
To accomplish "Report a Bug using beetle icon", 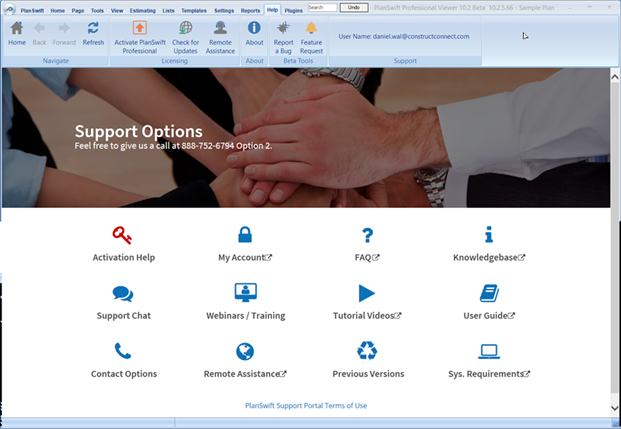I will tap(283, 28).
